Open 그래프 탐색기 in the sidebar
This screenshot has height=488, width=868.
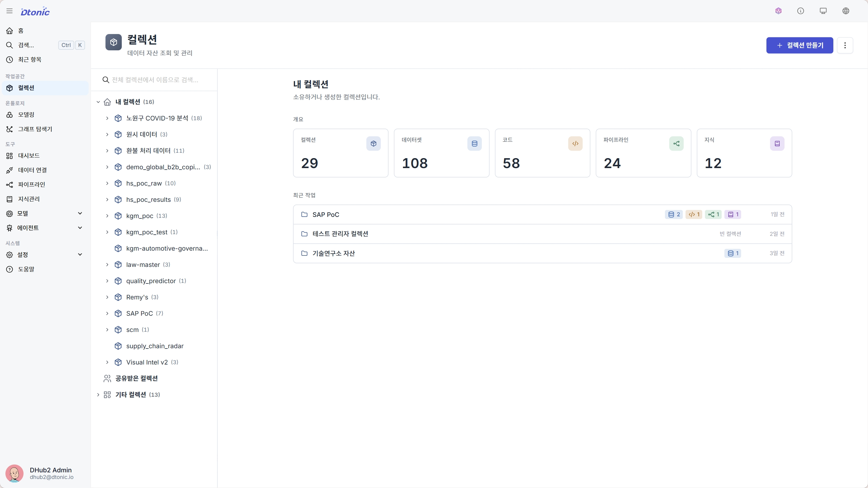point(45,129)
